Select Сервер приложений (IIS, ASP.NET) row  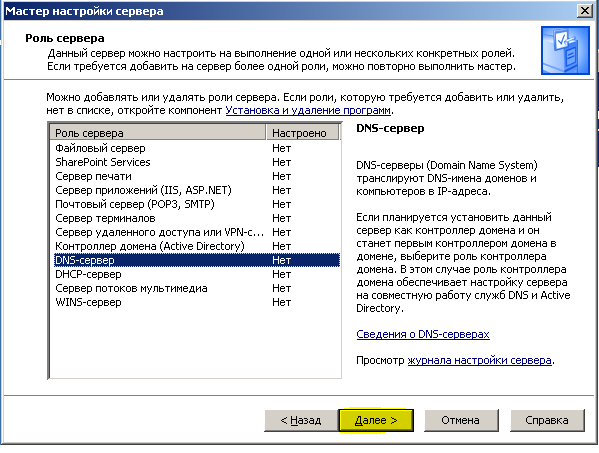[195, 190]
